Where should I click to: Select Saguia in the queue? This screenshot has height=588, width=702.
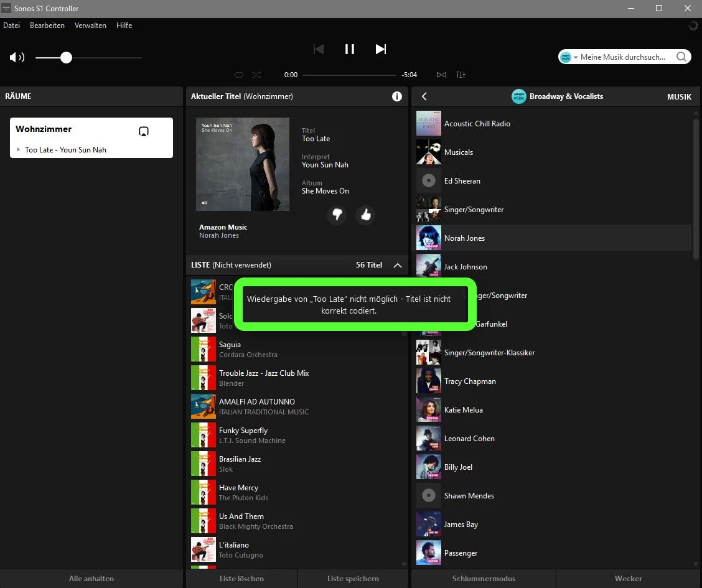[x=296, y=349]
